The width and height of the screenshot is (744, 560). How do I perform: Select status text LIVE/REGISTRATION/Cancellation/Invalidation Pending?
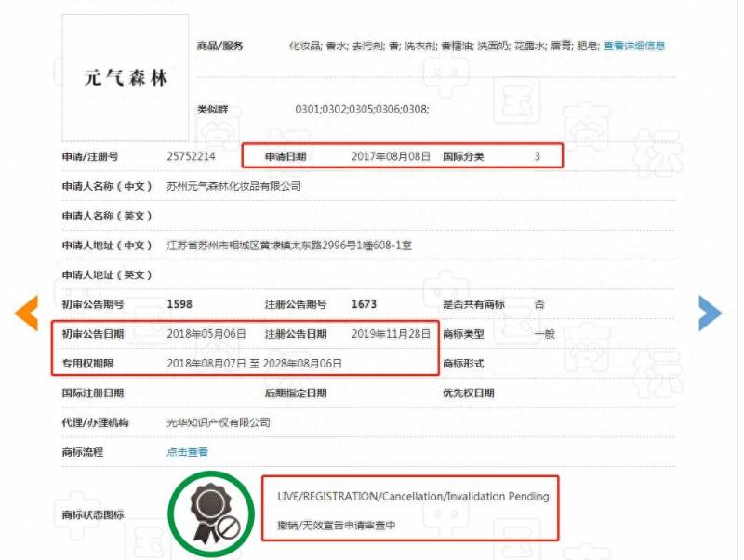[x=413, y=497]
